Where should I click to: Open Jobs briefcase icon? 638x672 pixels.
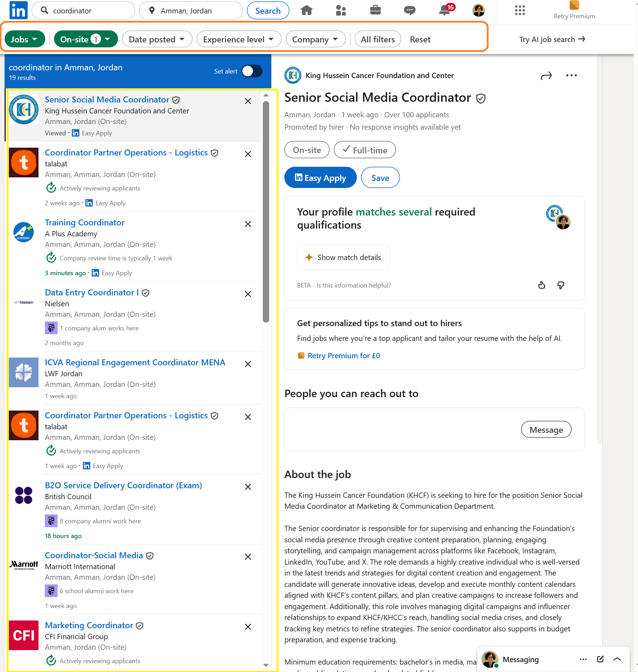(x=375, y=10)
